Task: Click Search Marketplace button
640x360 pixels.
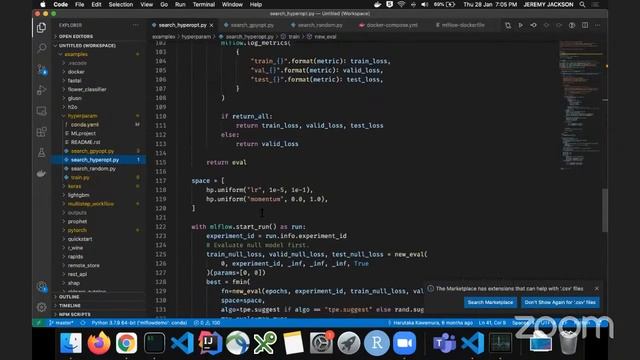Action: pyautogui.click(x=490, y=302)
